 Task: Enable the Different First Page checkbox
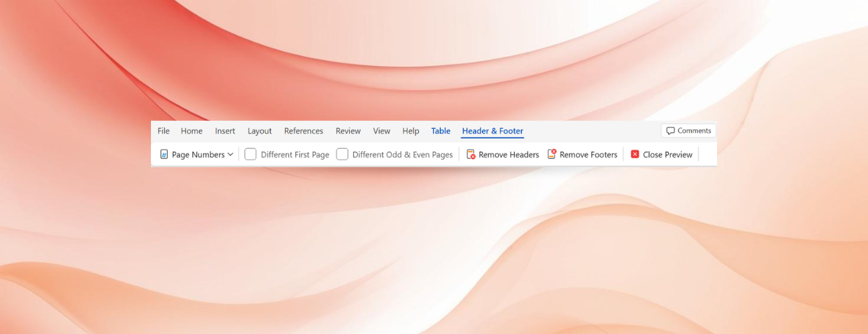coord(250,154)
